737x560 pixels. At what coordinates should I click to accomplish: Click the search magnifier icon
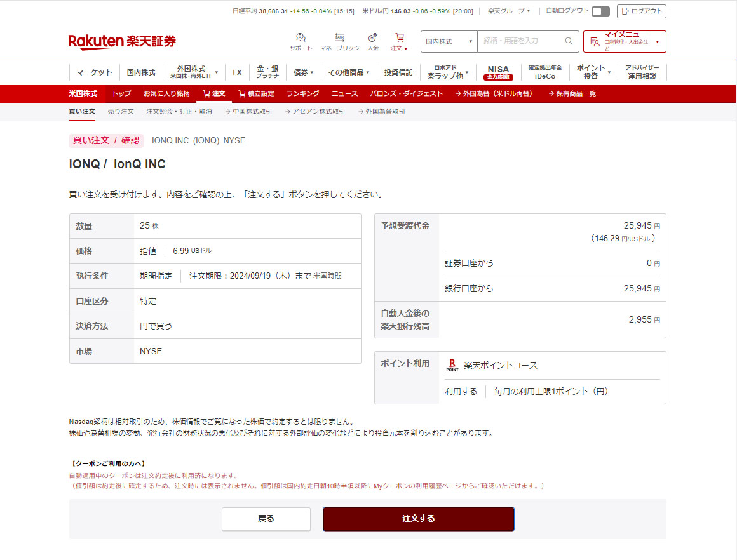click(x=569, y=41)
